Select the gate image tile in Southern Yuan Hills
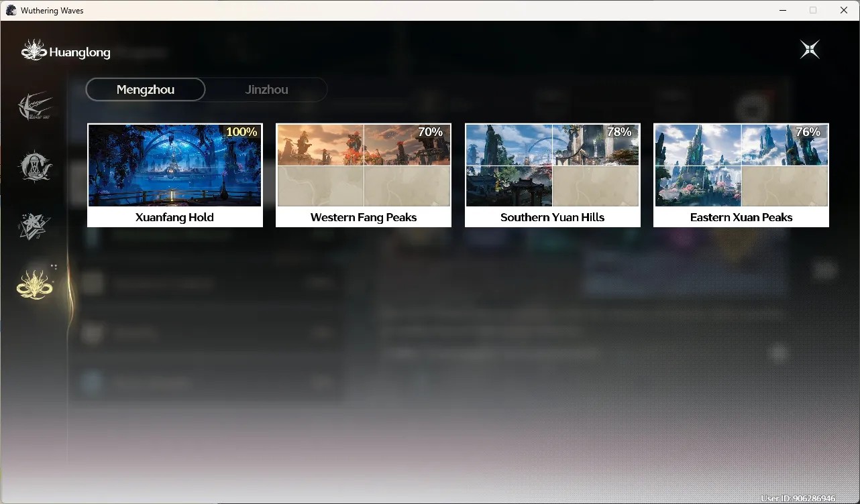 508,186
